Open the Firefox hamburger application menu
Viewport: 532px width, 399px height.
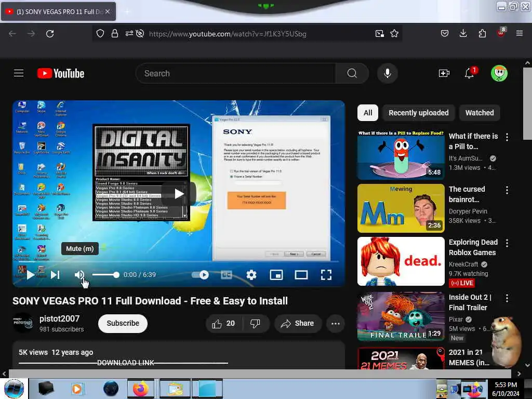[x=520, y=33]
